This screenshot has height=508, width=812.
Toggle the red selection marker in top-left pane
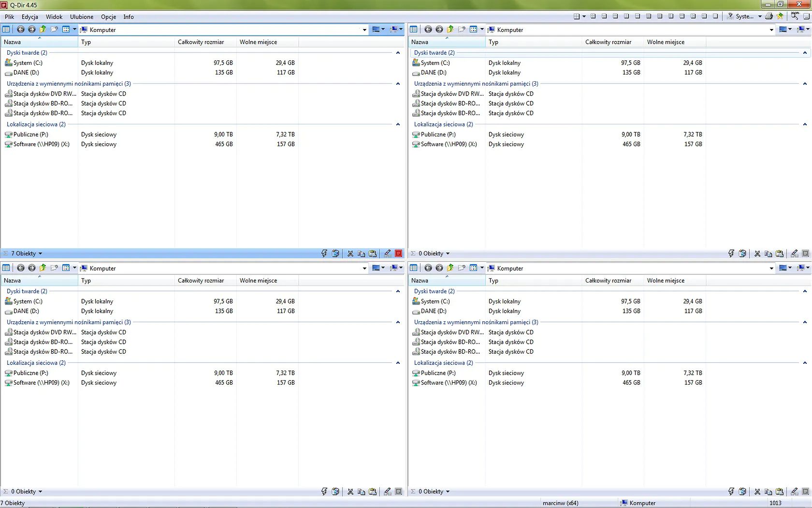pyautogui.click(x=399, y=254)
